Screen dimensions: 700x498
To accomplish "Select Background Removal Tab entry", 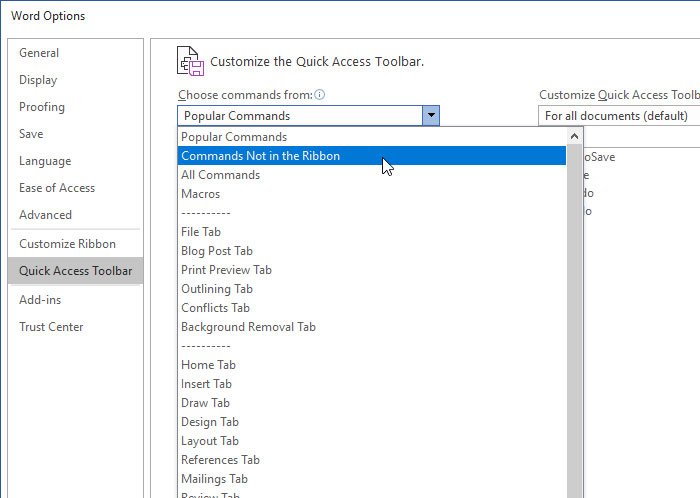I will pos(248,327).
